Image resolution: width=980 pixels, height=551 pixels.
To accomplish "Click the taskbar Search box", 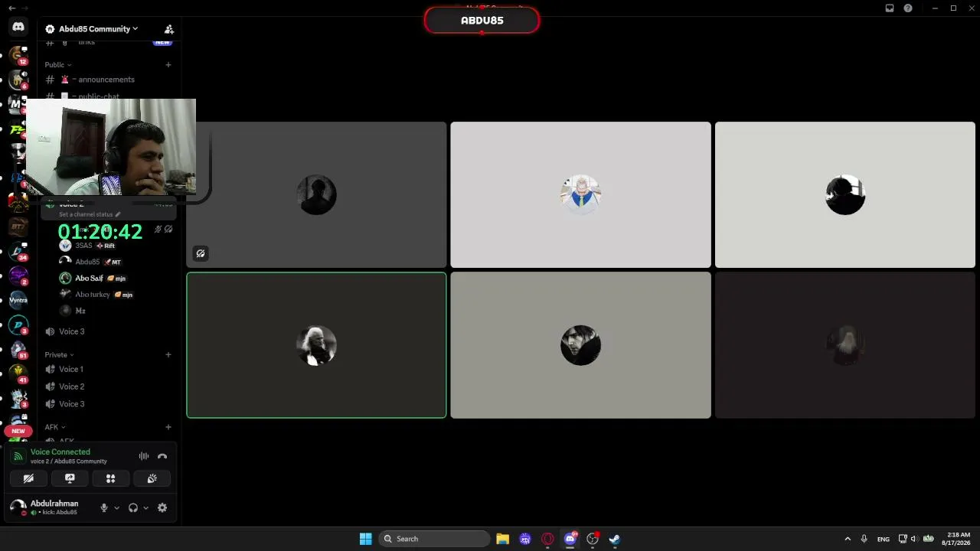I will click(435, 539).
